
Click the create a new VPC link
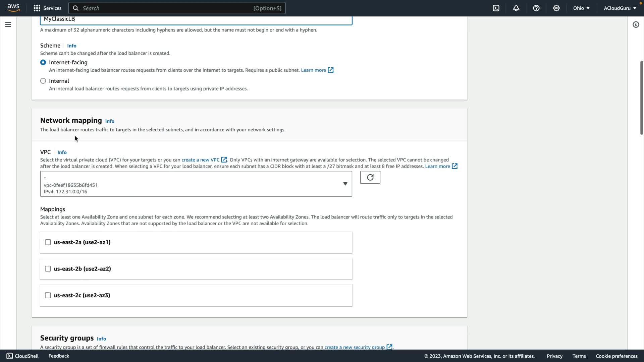point(201,160)
